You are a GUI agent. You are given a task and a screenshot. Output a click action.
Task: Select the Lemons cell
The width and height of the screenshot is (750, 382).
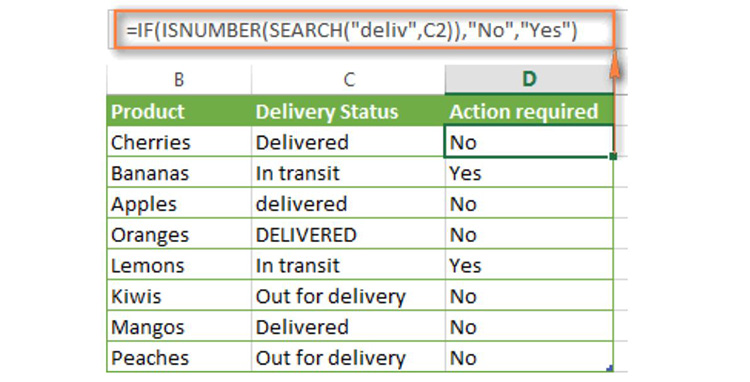pyautogui.click(x=179, y=265)
